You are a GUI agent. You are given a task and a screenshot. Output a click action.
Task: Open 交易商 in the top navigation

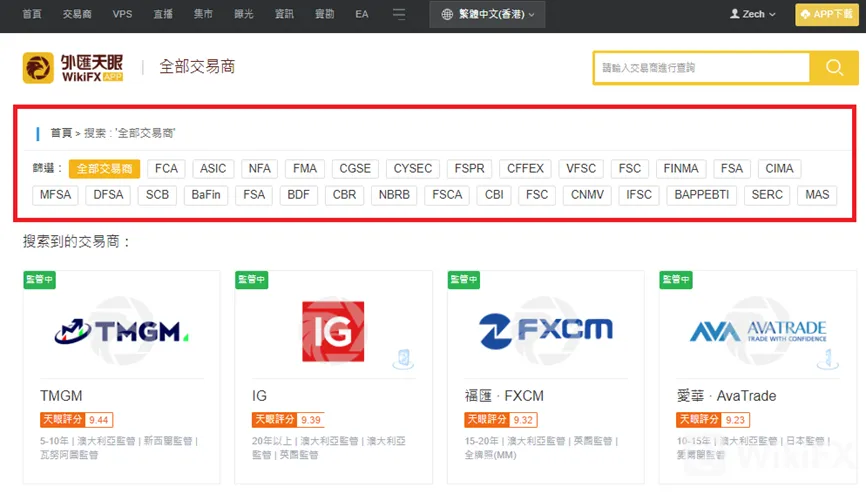tap(77, 14)
